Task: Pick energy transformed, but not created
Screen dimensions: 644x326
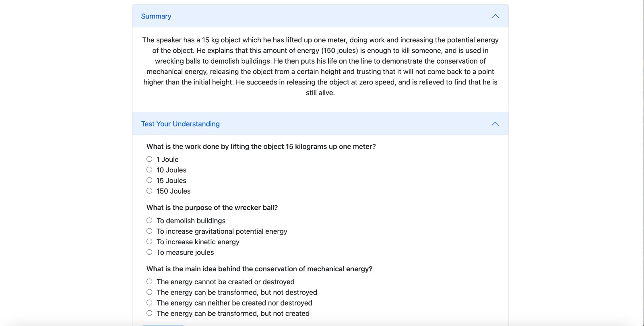Action: (x=149, y=313)
